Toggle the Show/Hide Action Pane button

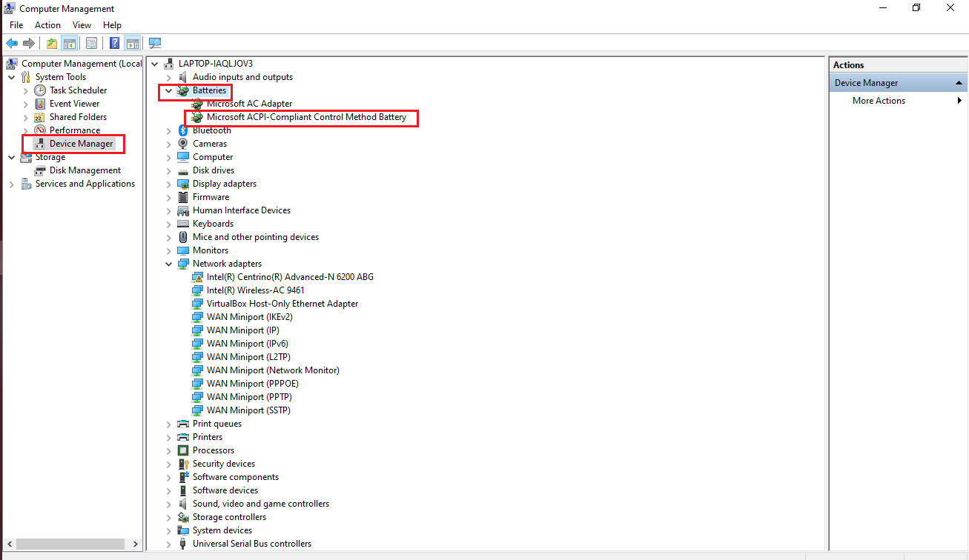(133, 43)
